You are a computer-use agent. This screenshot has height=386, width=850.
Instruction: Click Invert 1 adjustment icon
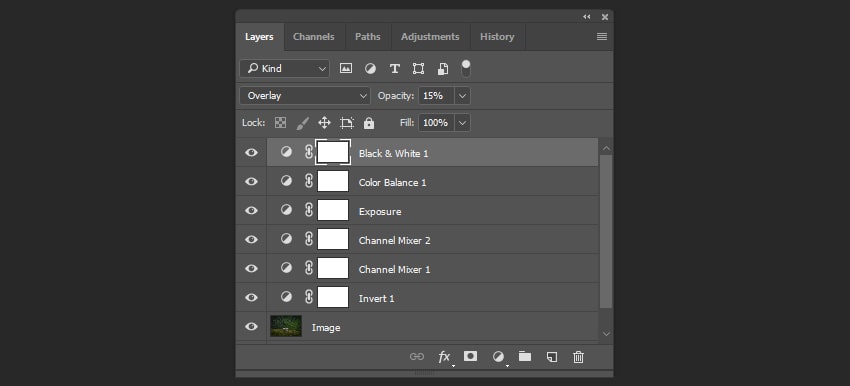tap(286, 297)
